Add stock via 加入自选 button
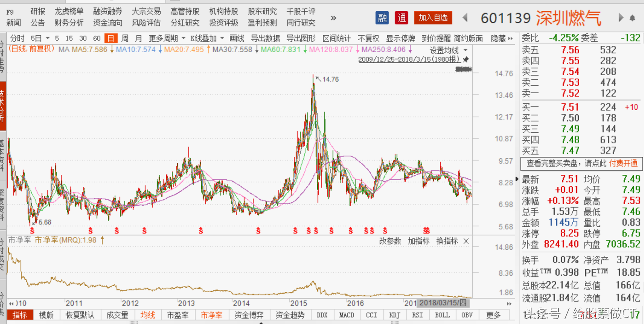This screenshot has height=324, width=644. 433,17
